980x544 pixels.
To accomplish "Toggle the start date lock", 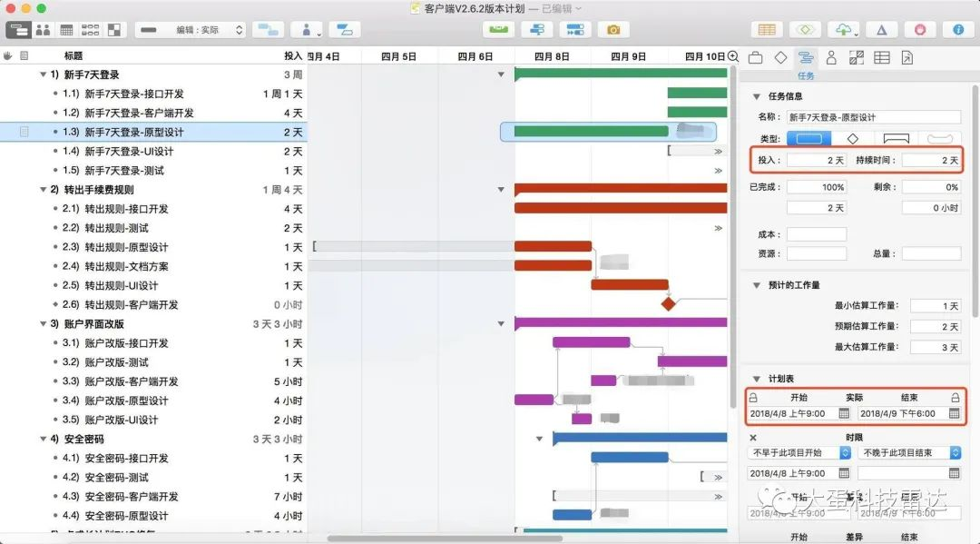I will pyautogui.click(x=753, y=398).
